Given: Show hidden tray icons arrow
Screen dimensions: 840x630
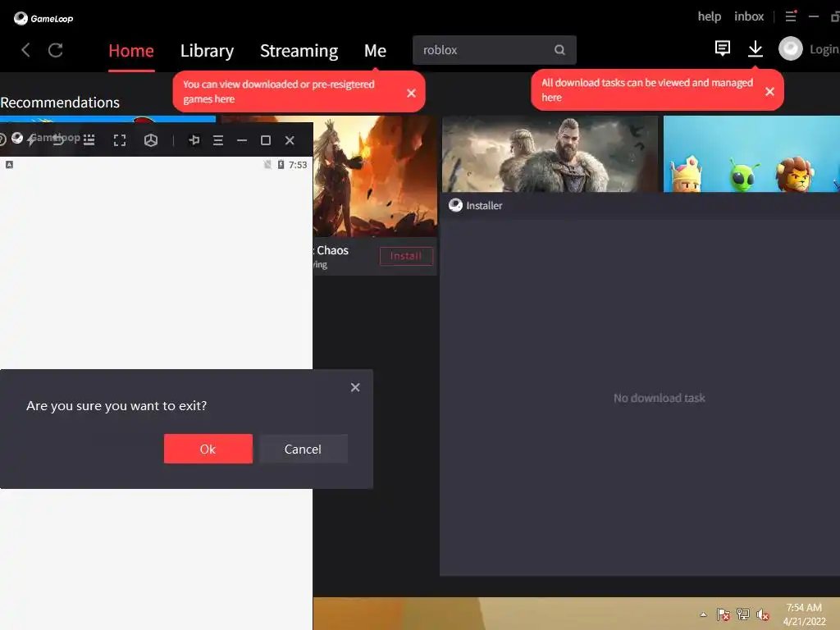Looking at the screenshot, I should [703, 614].
